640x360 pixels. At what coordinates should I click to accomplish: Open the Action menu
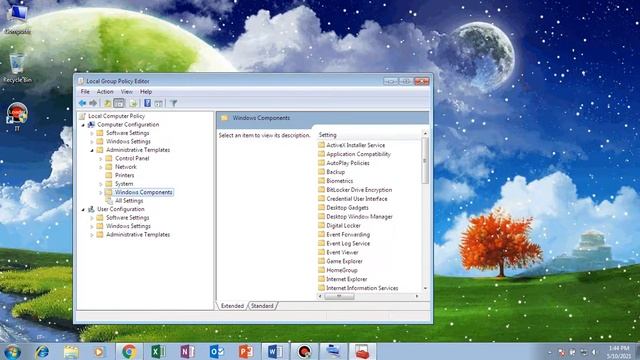(105, 92)
